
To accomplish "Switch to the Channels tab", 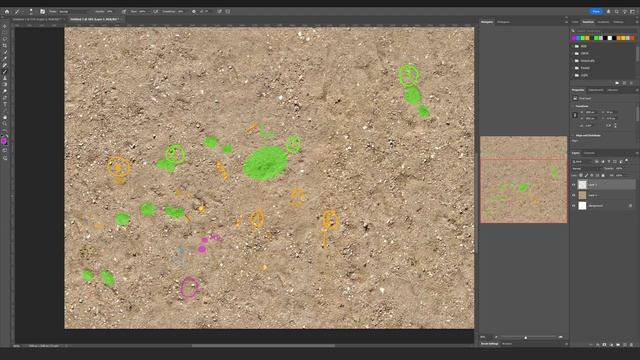I will tap(589, 153).
